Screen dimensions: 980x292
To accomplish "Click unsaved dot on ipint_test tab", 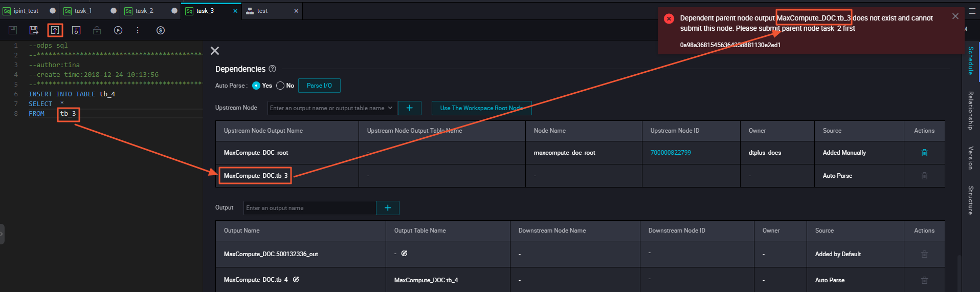I will click(x=53, y=11).
